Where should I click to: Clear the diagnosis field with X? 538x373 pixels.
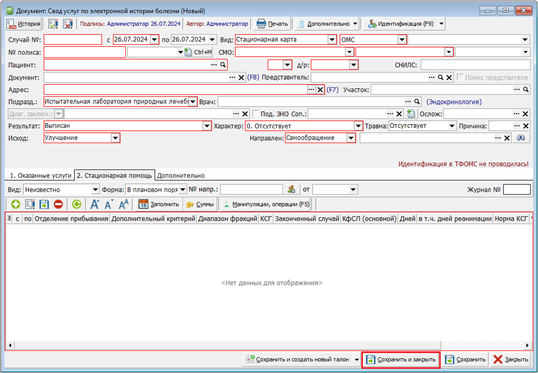point(245,114)
